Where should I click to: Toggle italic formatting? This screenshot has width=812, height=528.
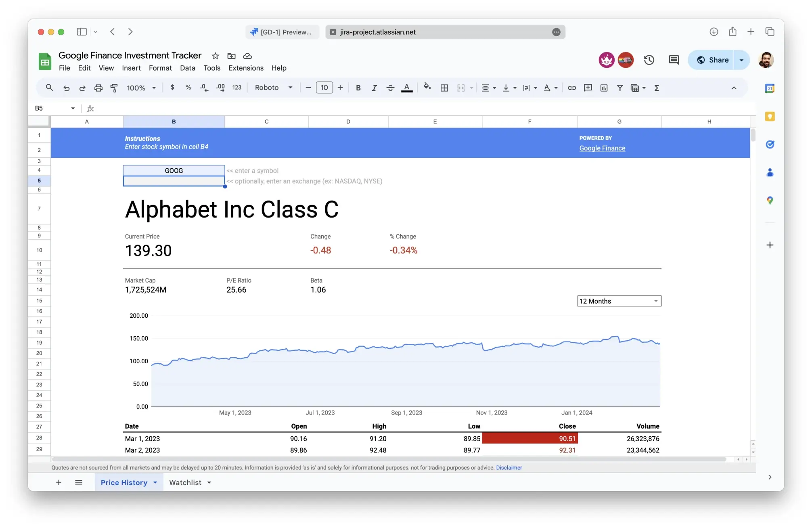click(374, 88)
